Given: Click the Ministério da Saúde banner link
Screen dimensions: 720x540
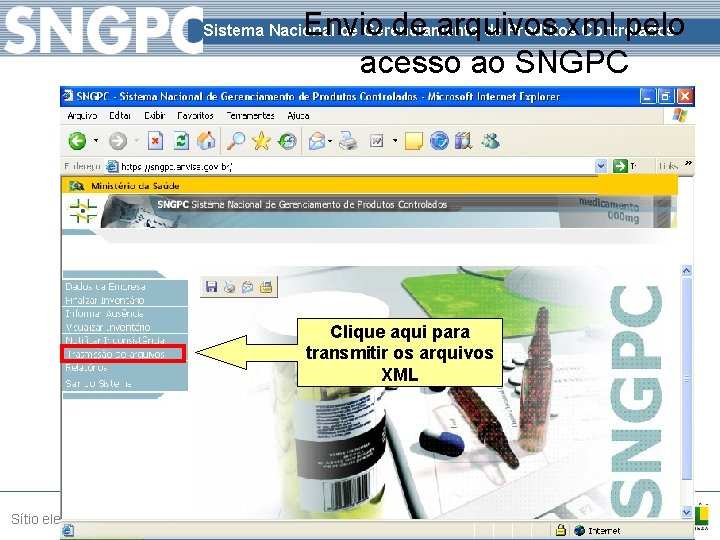Looking at the screenshot, I should (135, 186).
